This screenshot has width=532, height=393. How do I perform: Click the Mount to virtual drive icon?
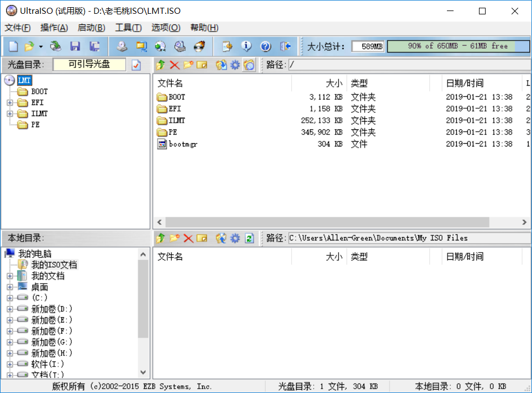180,46
